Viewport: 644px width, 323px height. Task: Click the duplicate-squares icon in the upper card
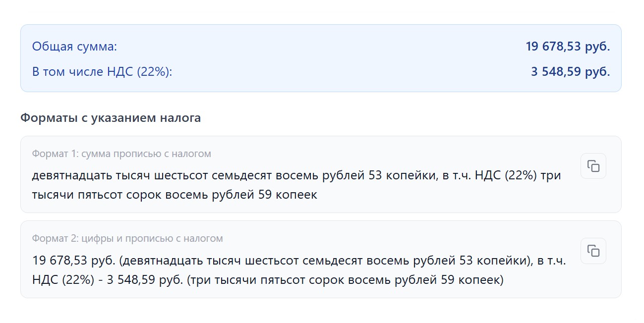pos(593,166)
